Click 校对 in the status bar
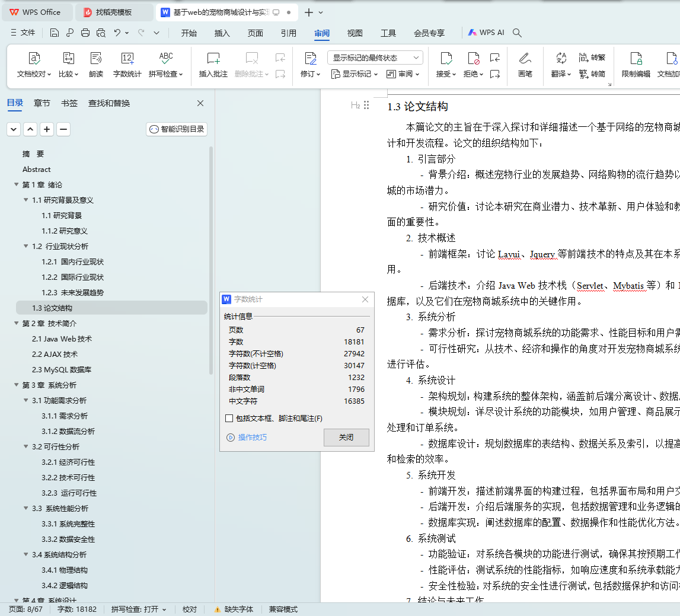 pyautogui.click(x=190, y=609)
